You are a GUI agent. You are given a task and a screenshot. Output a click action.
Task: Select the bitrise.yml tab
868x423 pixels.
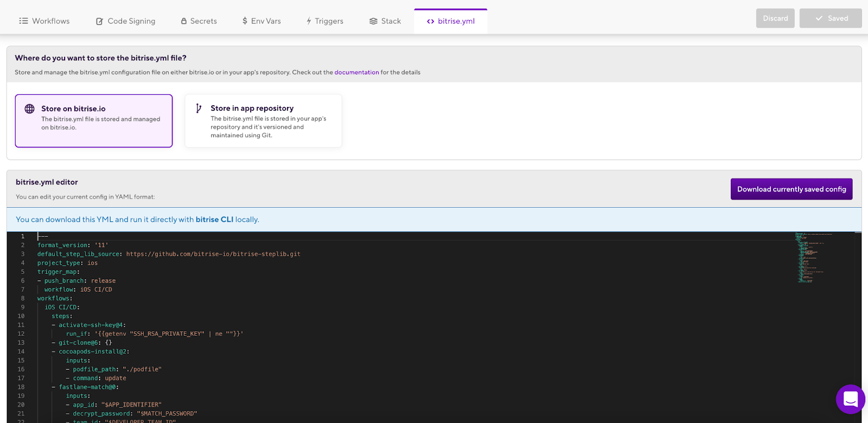click(451, 21)
